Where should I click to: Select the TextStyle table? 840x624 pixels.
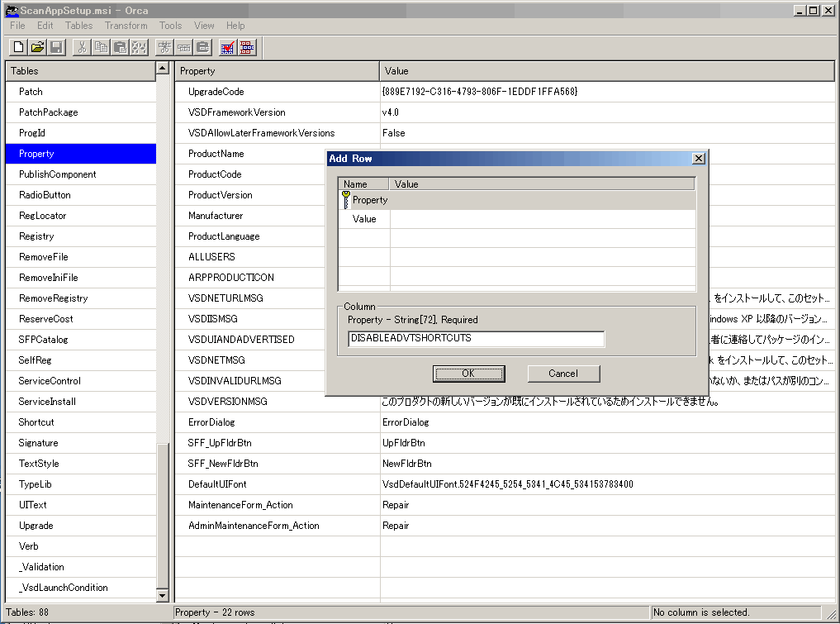80,463
